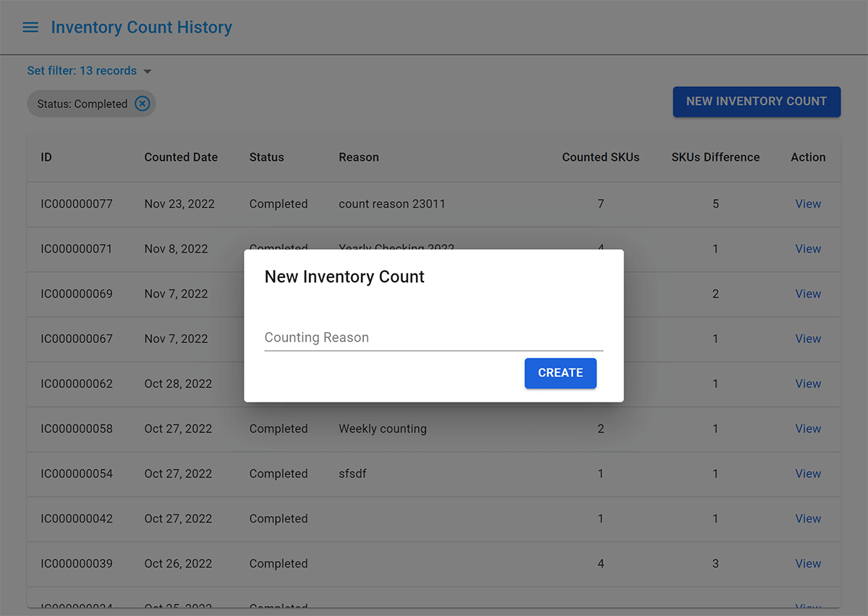Expand the Set filter dropdown arrow
This screenshot has height=616, width=868.
(148, 72)
